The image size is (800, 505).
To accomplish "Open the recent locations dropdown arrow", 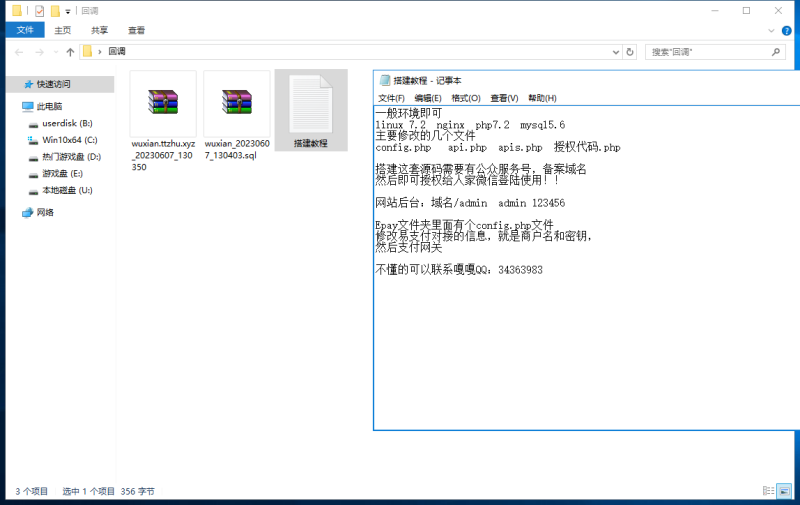I will 54,51.
